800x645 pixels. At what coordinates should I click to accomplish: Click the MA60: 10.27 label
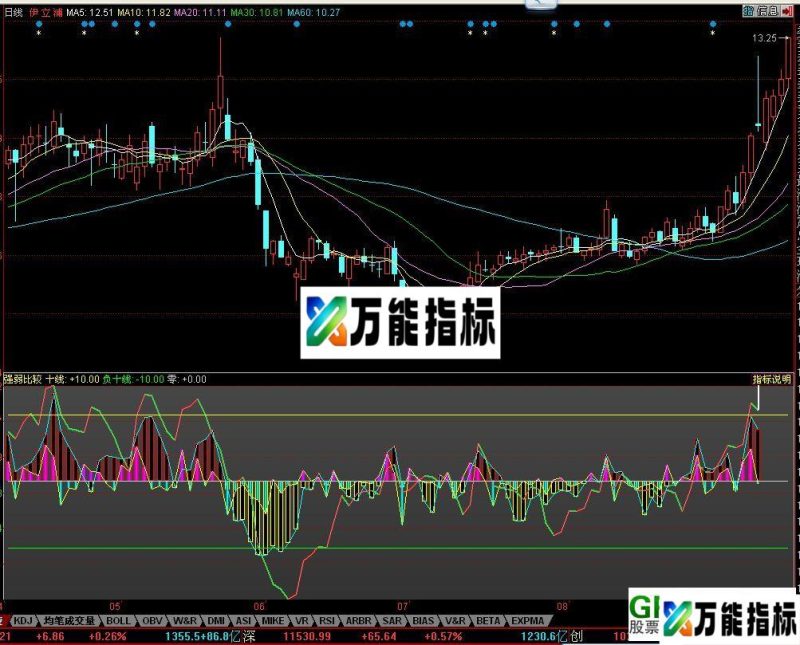click(x=313, y=12)
